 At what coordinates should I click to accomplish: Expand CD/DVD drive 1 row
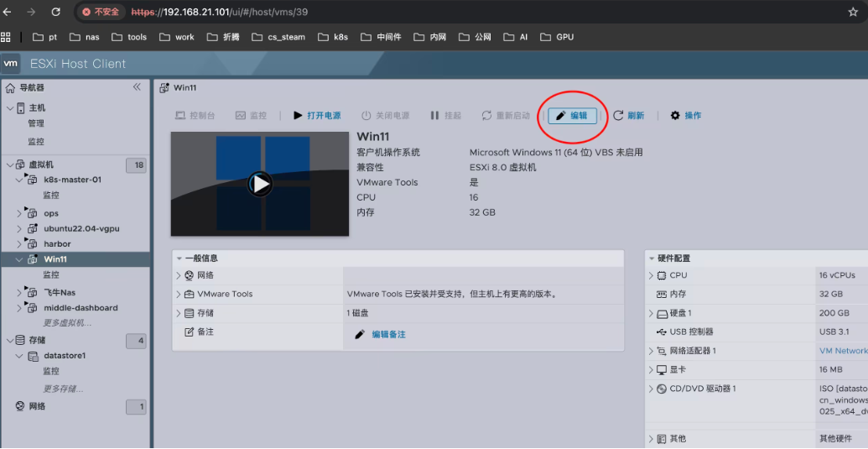(x=651, y=389)
